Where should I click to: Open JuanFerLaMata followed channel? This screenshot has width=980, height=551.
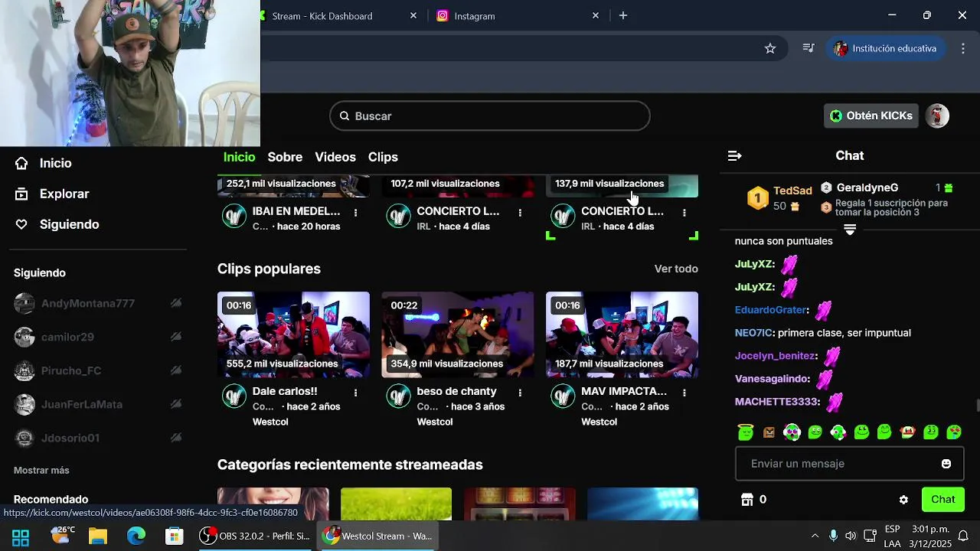coord(100,405)
